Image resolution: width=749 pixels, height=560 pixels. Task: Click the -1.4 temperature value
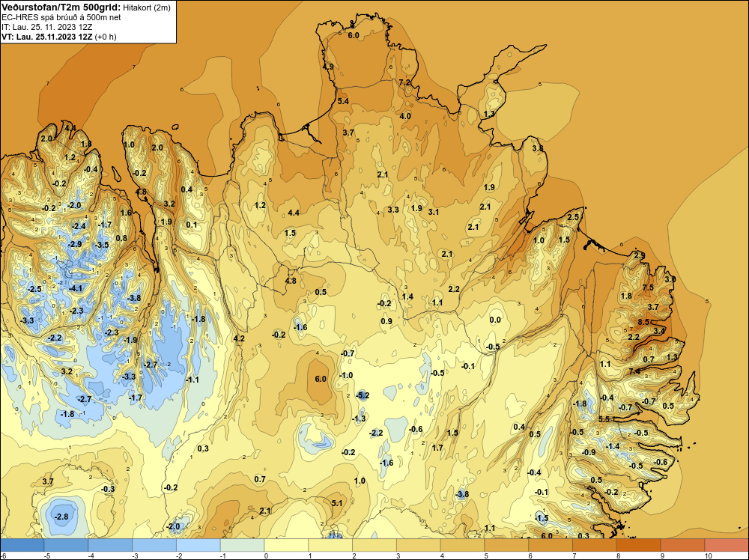[613, 446]
